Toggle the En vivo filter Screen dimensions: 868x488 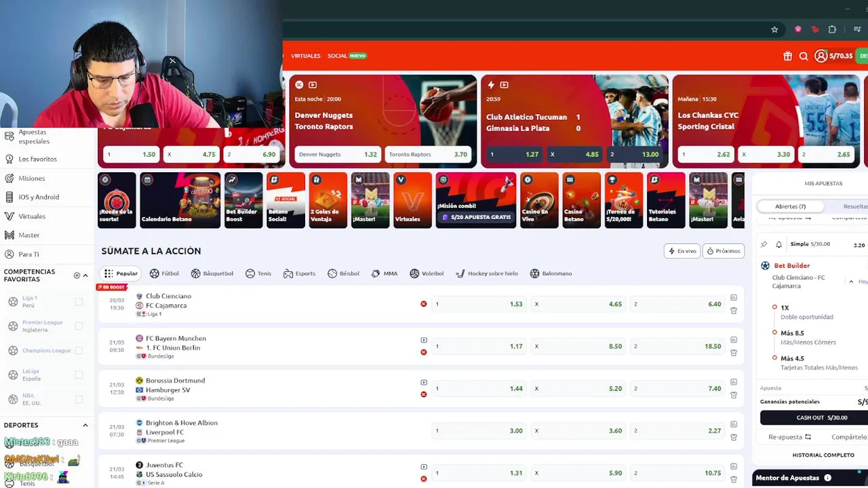point(682,251)
